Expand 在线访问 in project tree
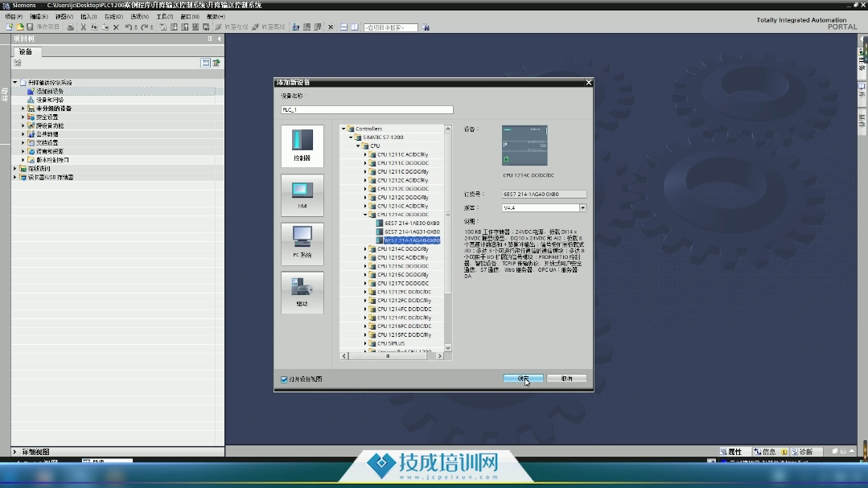This screenshot has height=488, width=868. pos(15,169)
